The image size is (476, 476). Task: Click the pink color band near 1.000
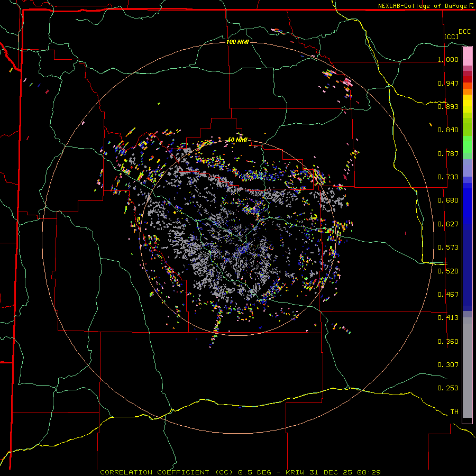467,57
